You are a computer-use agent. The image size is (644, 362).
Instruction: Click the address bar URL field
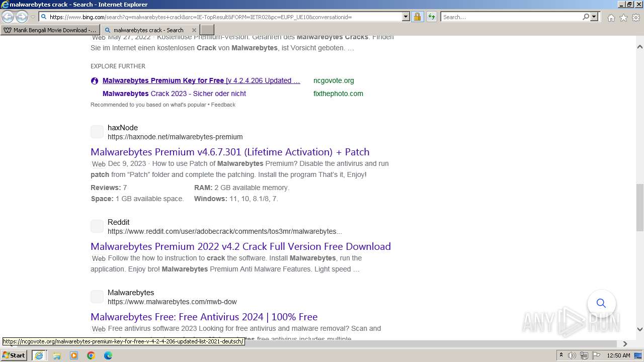point(224,17)
